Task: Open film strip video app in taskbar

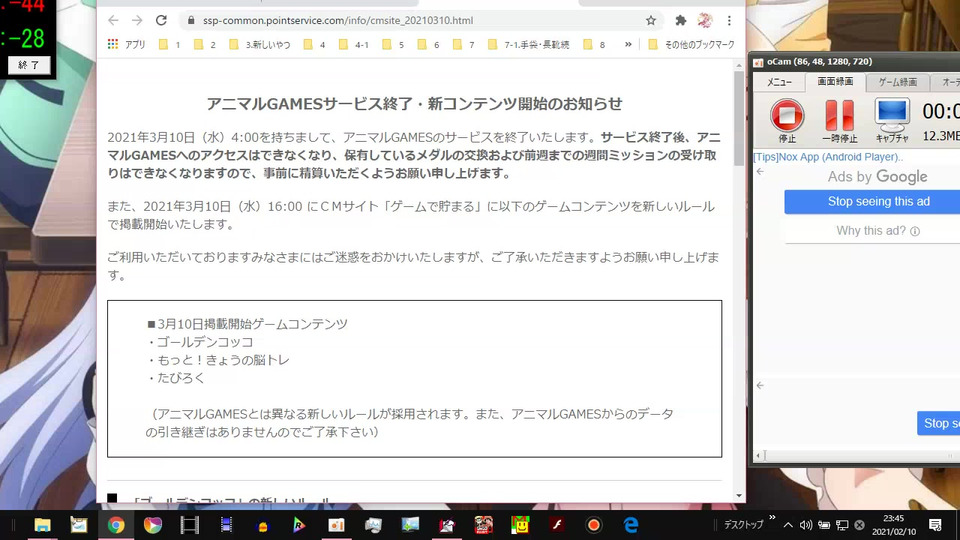Action: tap(190, 525)
